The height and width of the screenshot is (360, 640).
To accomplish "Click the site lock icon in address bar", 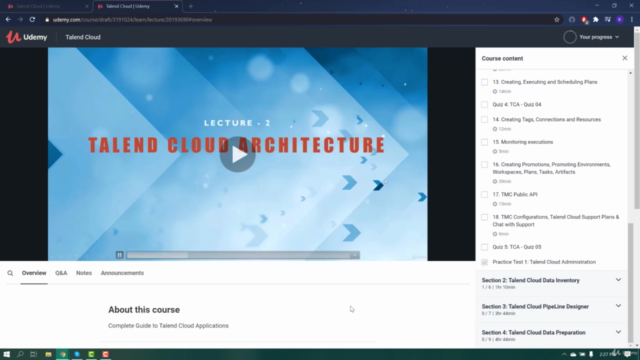I will pos(47,20).
